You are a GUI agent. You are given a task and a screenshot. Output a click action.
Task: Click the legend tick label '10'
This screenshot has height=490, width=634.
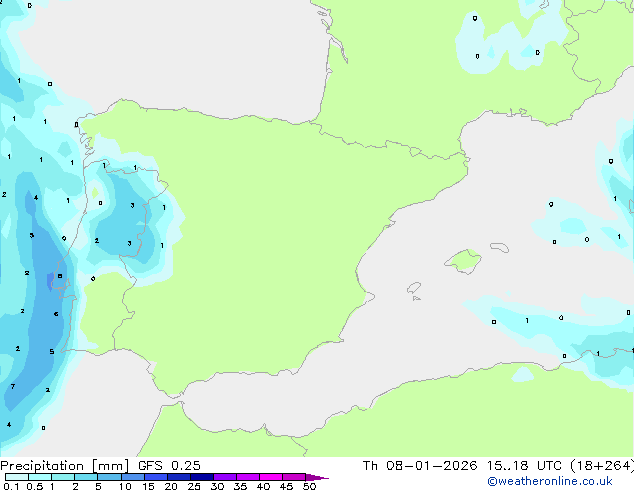pos(125,486)
